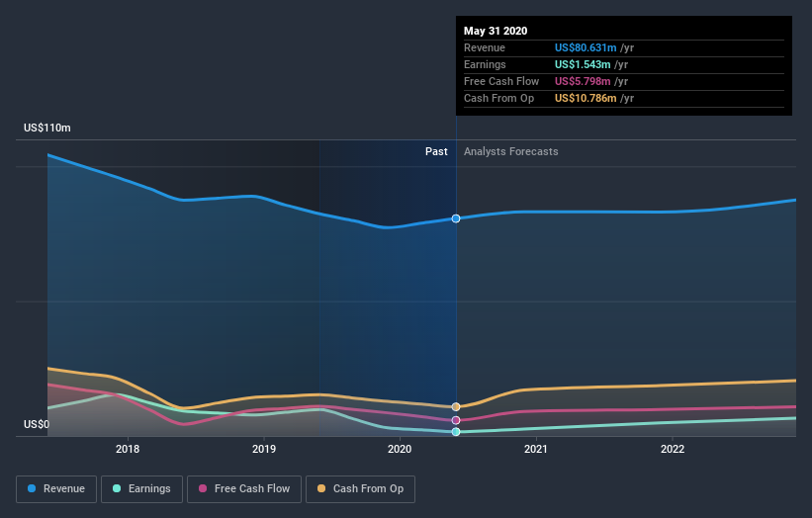The image size is (812, 518).
Task: Click the US$10.786m cash from op value
Action: tap(586, 98)
